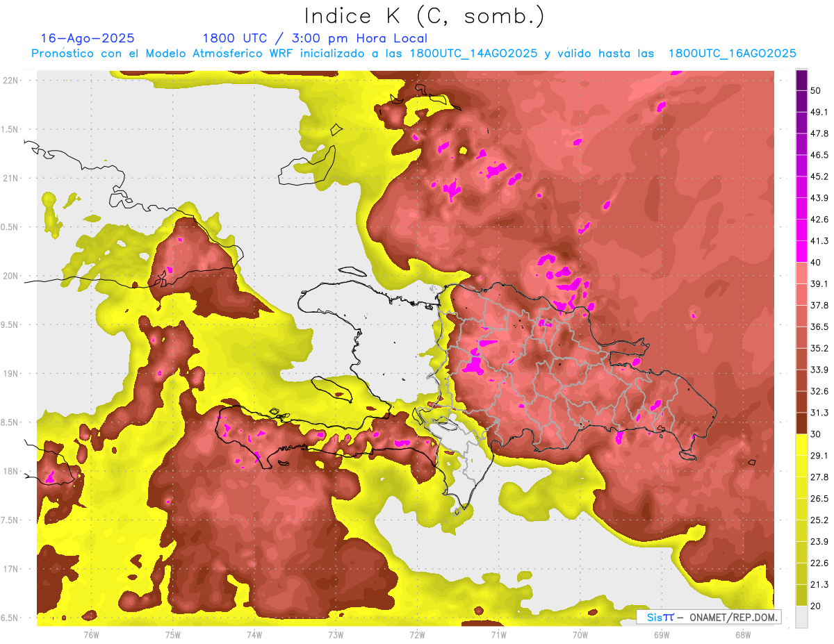Screen dimensions: 834x644
Task: Click the longitude label '73W'
Action: [x=336, y=635]
